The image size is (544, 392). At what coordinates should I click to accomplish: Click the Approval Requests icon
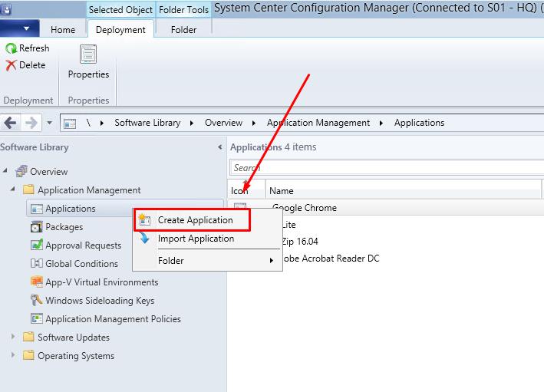(x=36, y=245)
